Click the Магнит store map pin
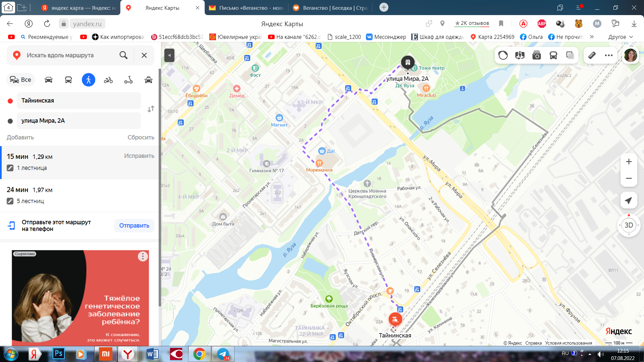 279,118
